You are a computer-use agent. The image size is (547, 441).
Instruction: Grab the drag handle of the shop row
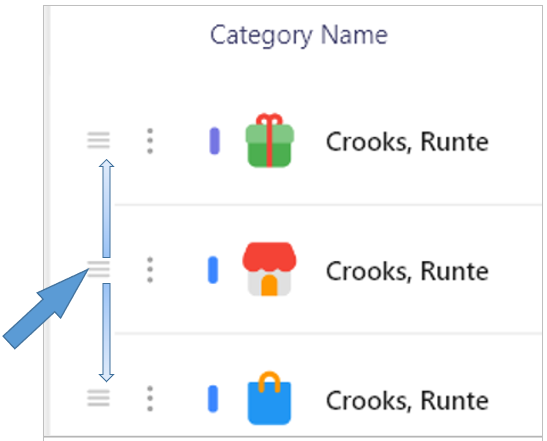point(99,269)
